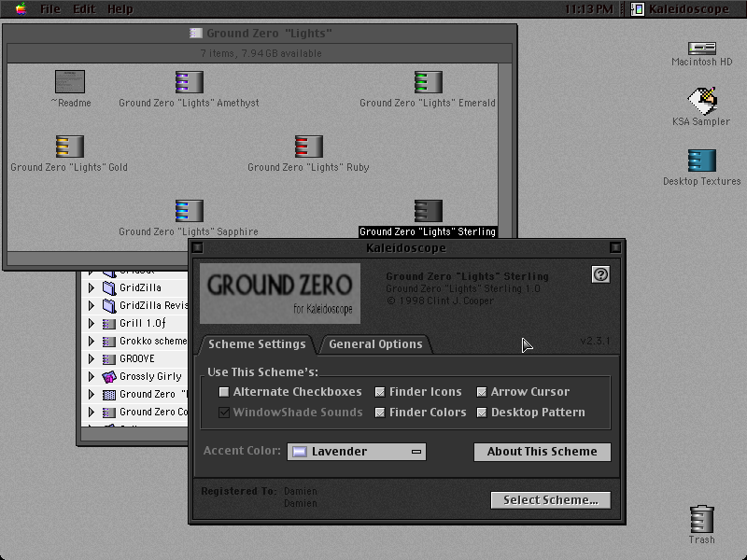
Task: Open the ~Readme file icon
Action: (x=70, y=81)
